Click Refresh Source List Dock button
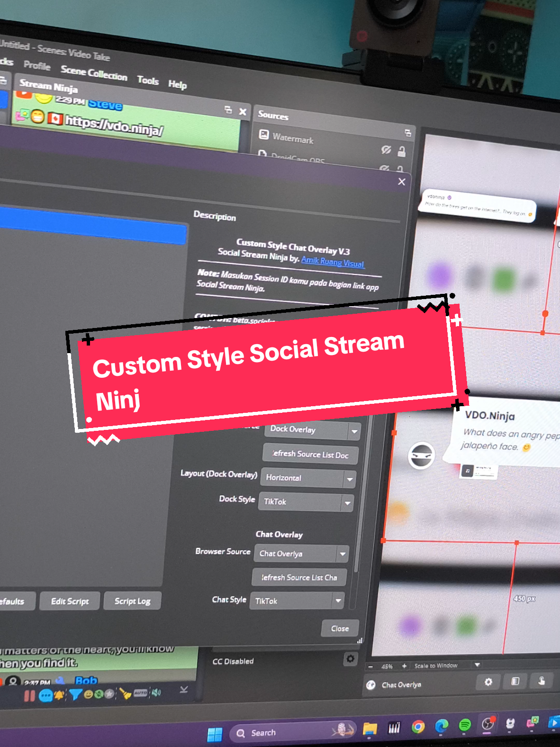This screenshot has width=560, height=747. point(310,454)
